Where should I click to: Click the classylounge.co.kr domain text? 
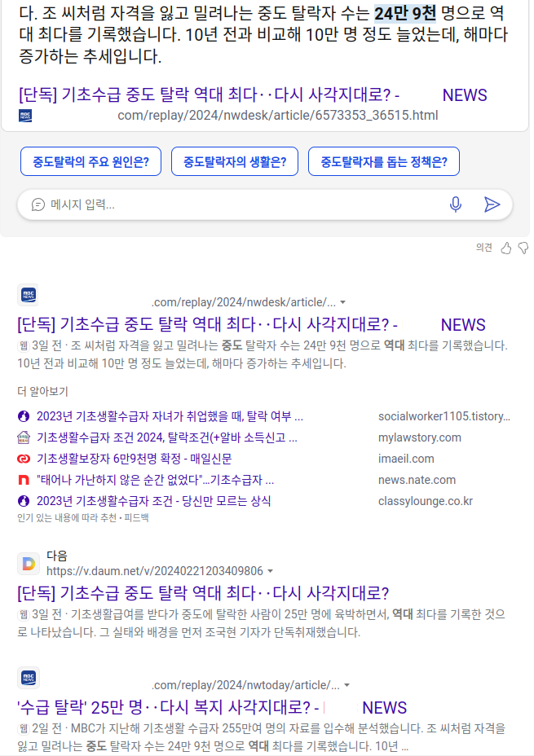pos(426,501)
